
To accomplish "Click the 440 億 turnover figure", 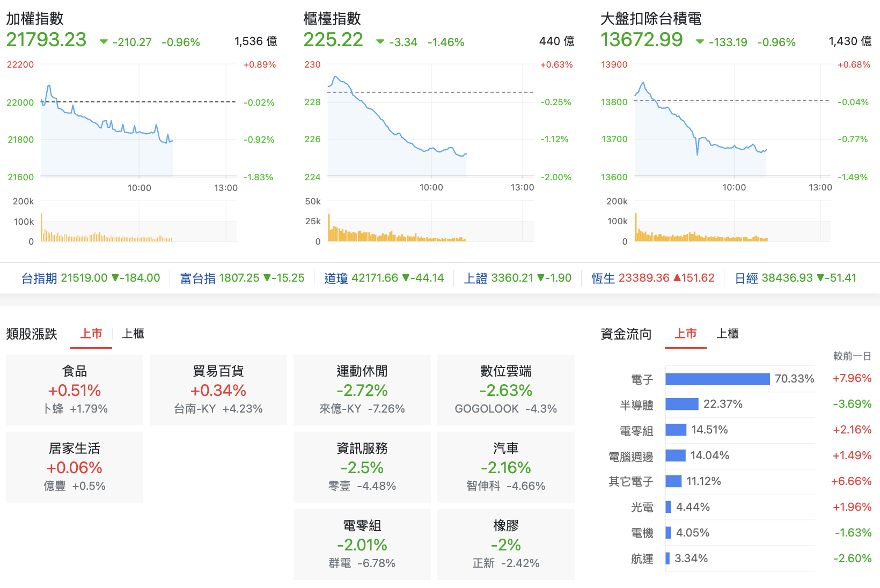I will point(556,41).
